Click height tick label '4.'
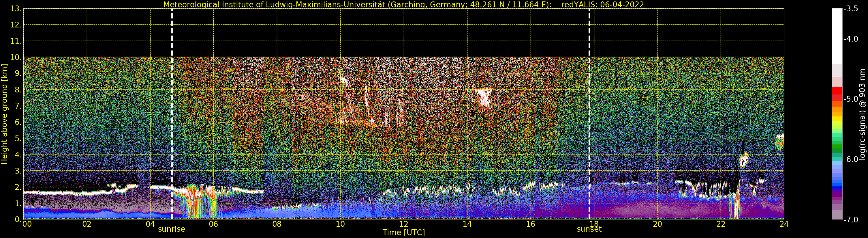Viewport: 868px width, 238px height. 18,155
